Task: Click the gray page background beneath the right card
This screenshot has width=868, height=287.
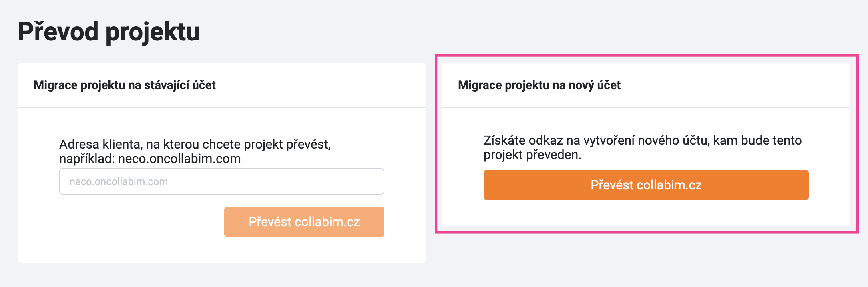Action: pyautogui.click(x=647, y=260)
